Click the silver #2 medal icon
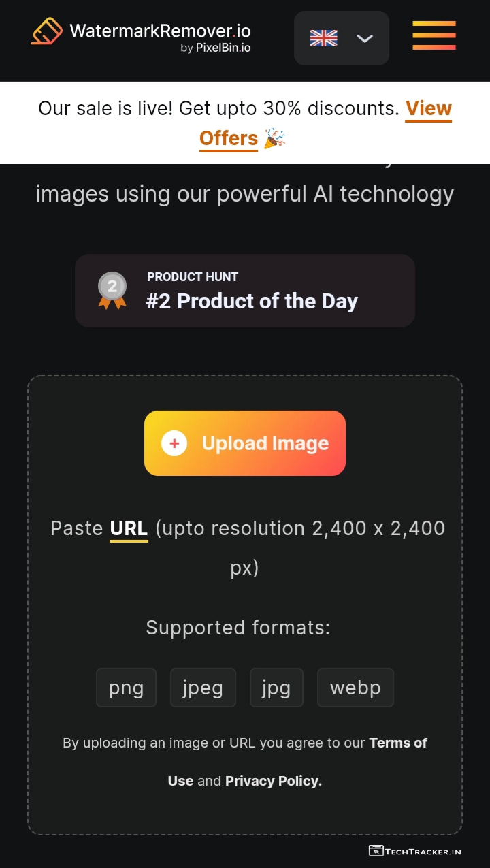490x868 pixels. click(112, 290)
